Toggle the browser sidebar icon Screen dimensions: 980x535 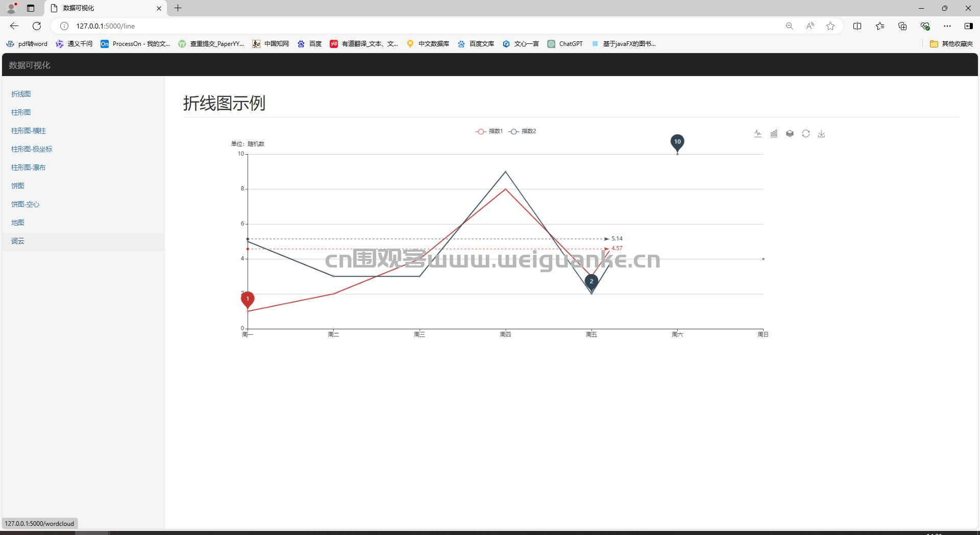pos(968,26)
